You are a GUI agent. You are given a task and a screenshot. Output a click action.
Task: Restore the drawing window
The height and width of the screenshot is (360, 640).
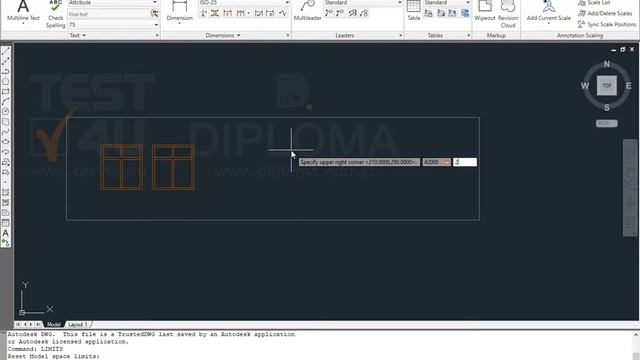coord(622,49)
